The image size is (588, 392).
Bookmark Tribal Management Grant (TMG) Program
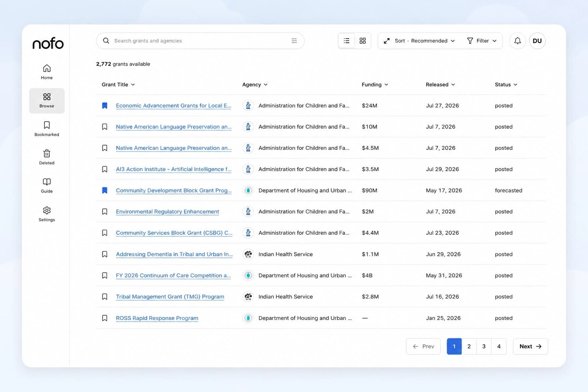point(105,297)
